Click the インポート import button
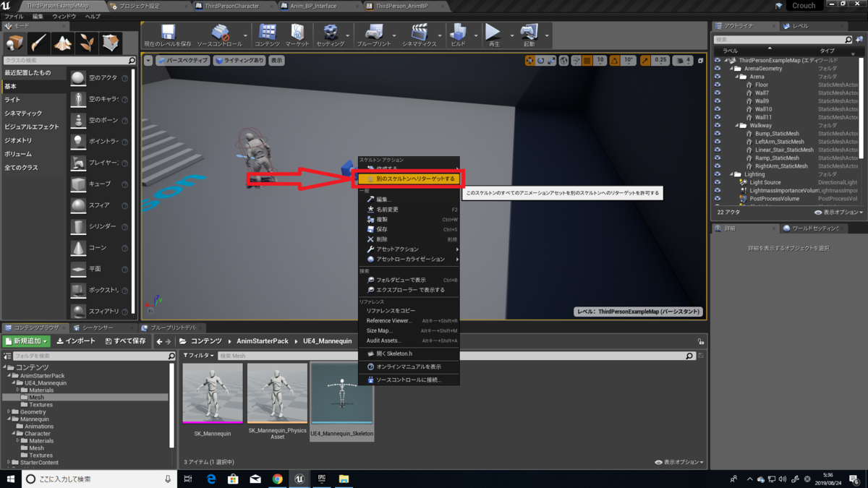The width and height of the screenshot is (868, 488). pos(76,341)
